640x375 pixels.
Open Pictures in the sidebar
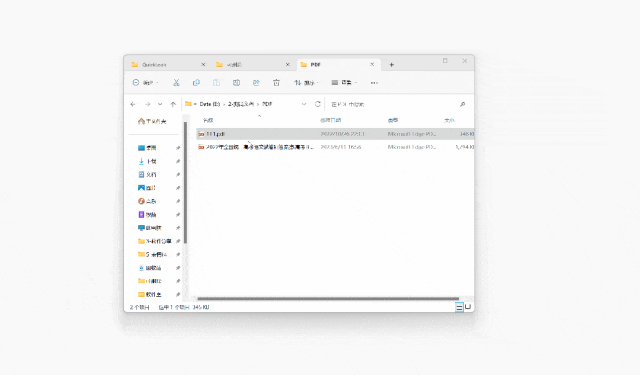147,188
